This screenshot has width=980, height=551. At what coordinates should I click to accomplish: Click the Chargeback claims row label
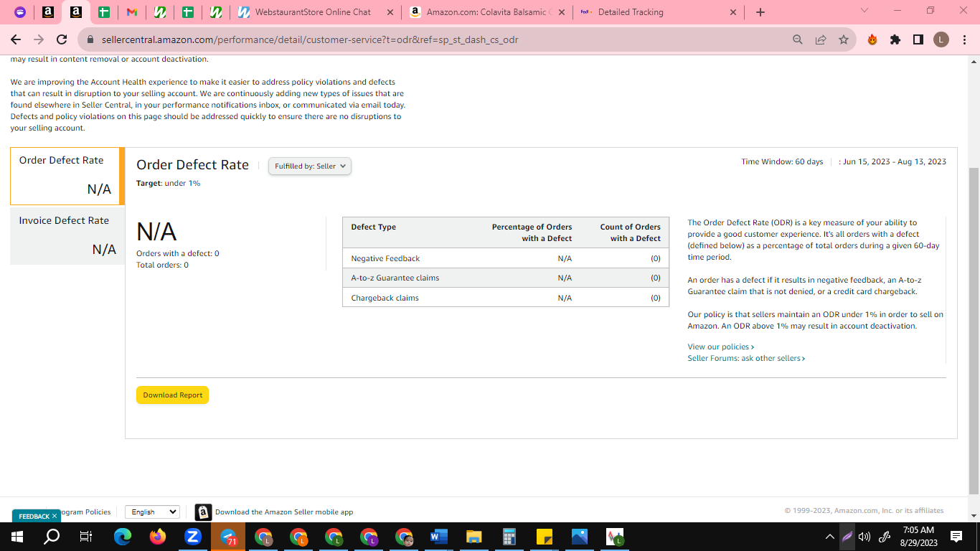(x=385, y=298)
